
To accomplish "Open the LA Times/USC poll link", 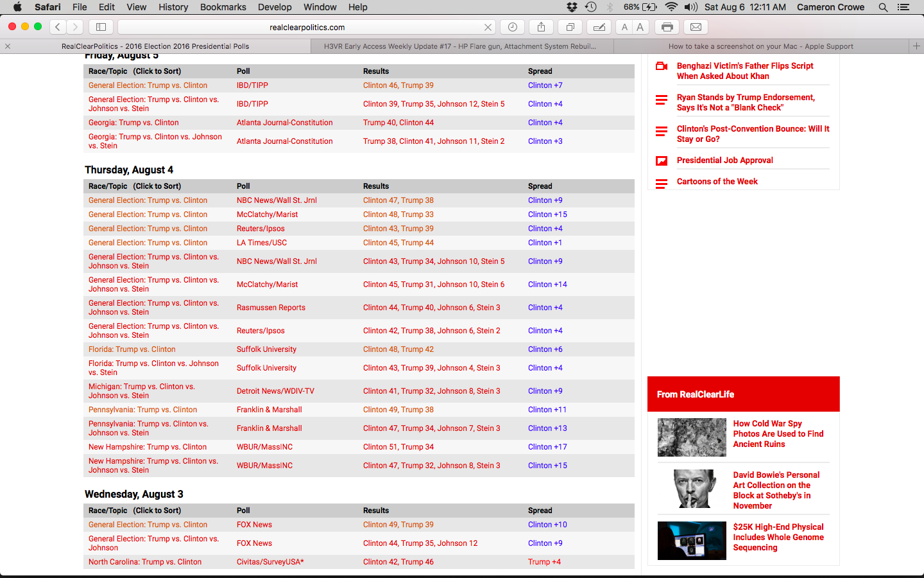I will point(262,243).
